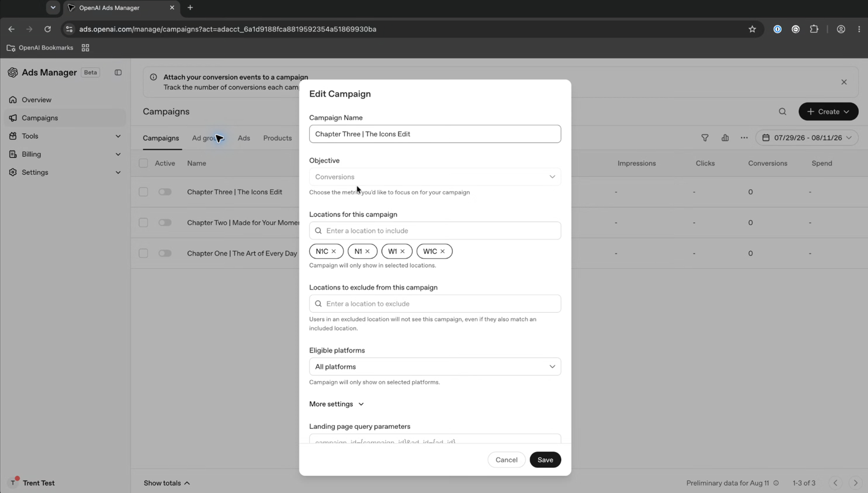Switch to the Ads tab

point(244,138)
